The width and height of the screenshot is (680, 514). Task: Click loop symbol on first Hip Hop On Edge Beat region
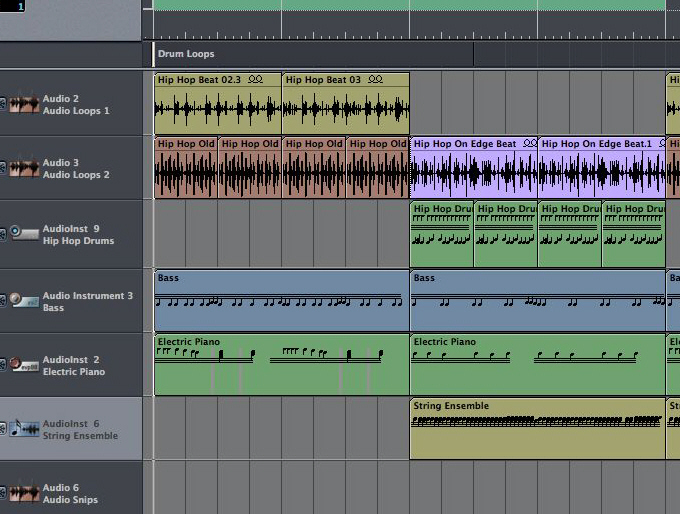pyautogui.click(x=530, y=143)
